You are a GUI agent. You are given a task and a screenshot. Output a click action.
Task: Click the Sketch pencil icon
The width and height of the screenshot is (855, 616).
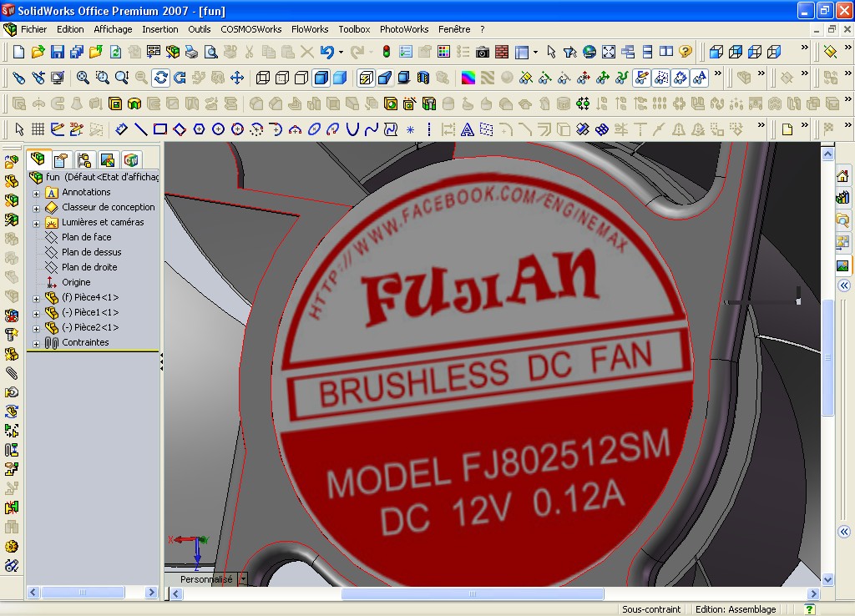click(58, 129)
